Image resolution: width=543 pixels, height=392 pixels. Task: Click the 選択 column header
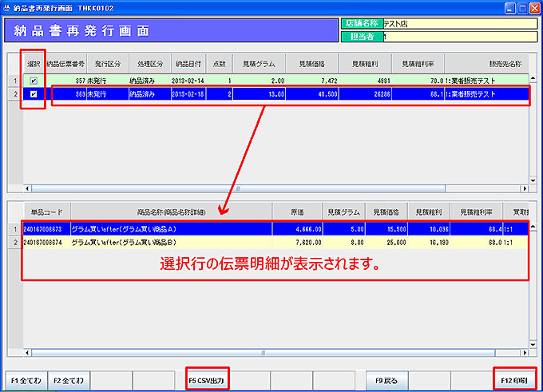(34, 64)
